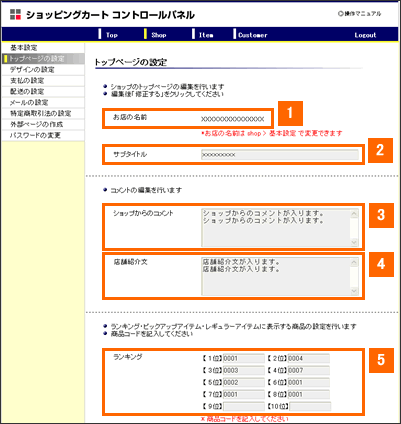Open 支払の設定 in the sidebar
Viewport: 401px width, 424px height.
click(43, 81)
